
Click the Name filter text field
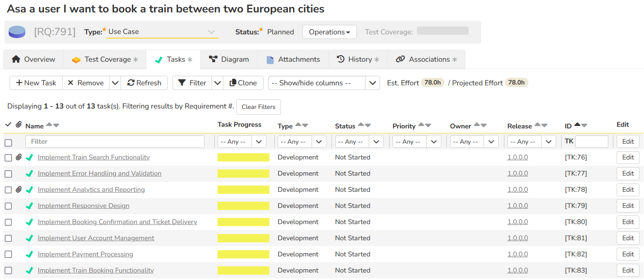(115, 142)
